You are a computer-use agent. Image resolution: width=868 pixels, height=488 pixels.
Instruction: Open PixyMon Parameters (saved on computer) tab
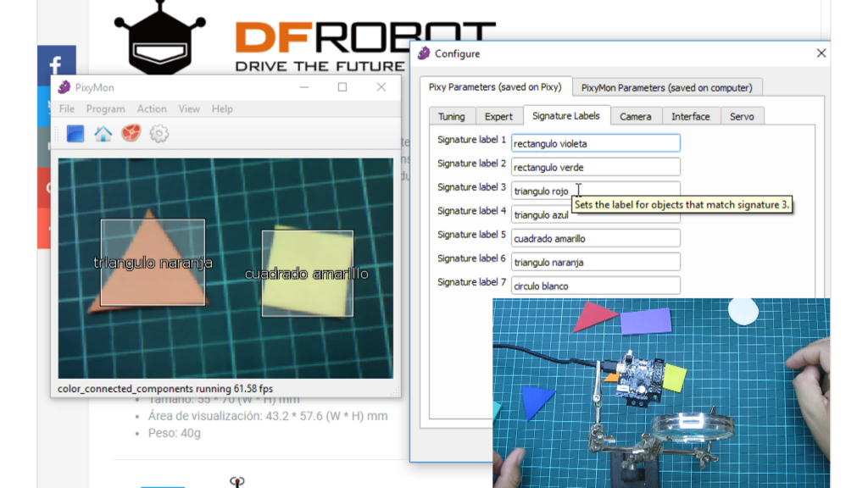[x=666, y=87]
